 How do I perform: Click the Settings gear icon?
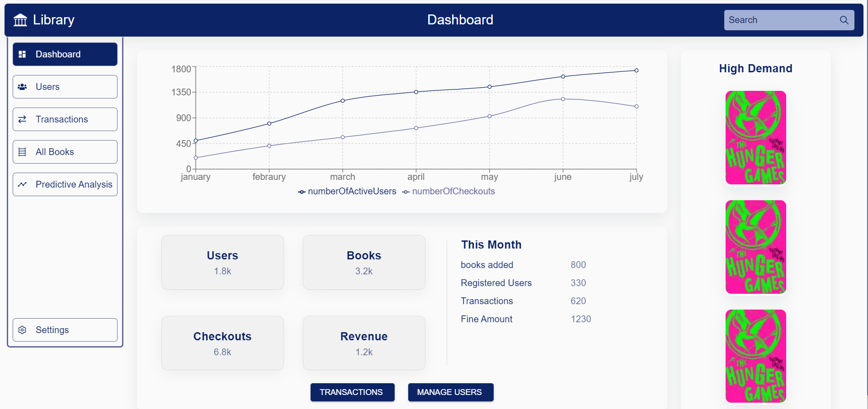22,330
